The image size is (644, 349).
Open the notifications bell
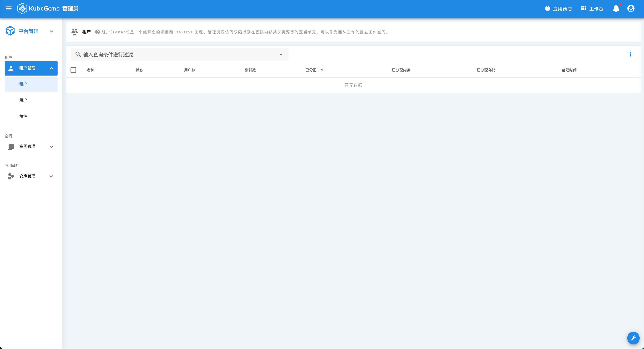point(616,8)
